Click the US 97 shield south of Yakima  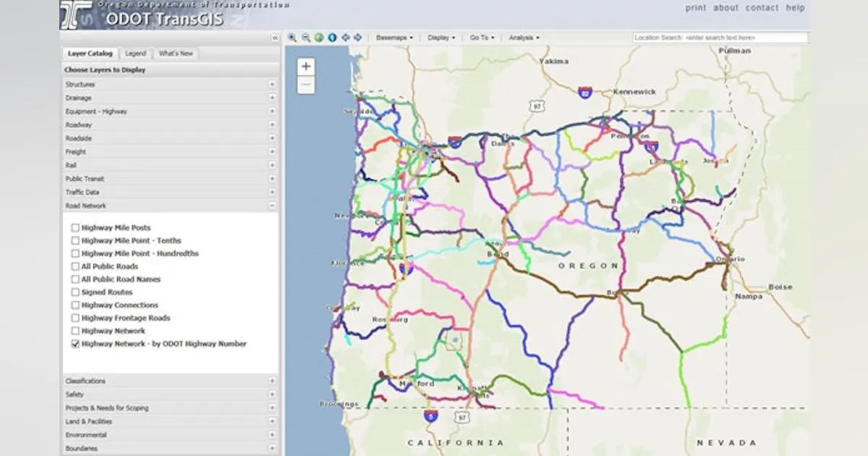pyautogui.click(x=537, y=106)
